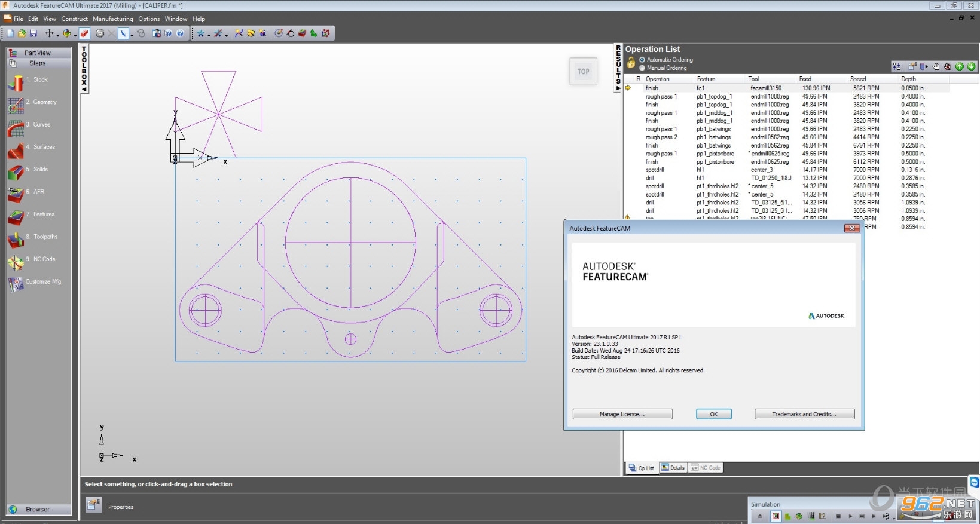Click the Operation List padlock icon

point(631,63)
